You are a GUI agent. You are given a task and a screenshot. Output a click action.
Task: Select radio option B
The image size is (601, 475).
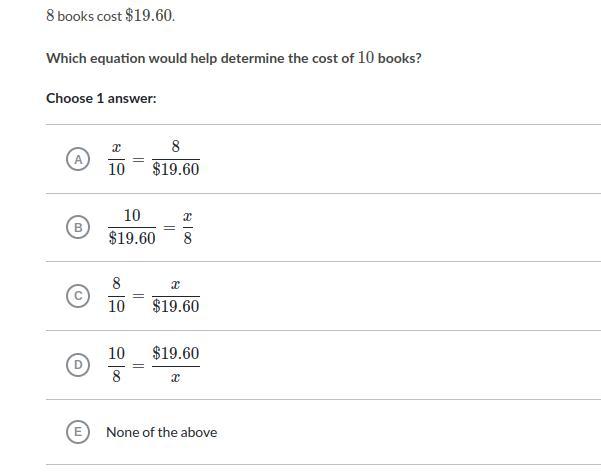click(x=78, y=227)
